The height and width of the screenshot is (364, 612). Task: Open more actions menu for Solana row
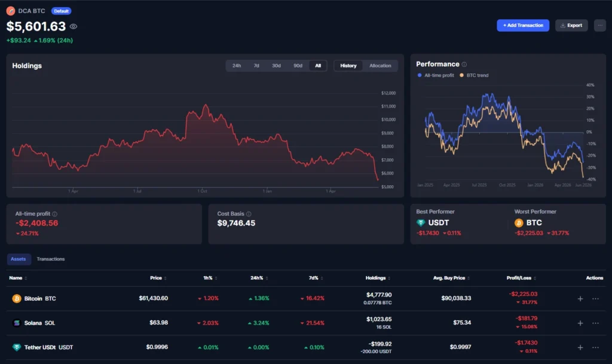(595, 323)
